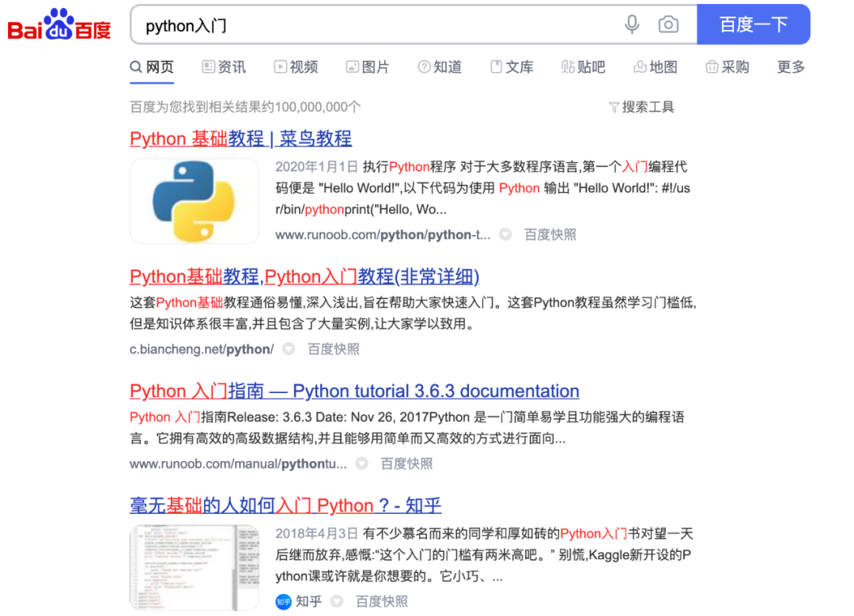Click the Baidu logo

(59, 25)
